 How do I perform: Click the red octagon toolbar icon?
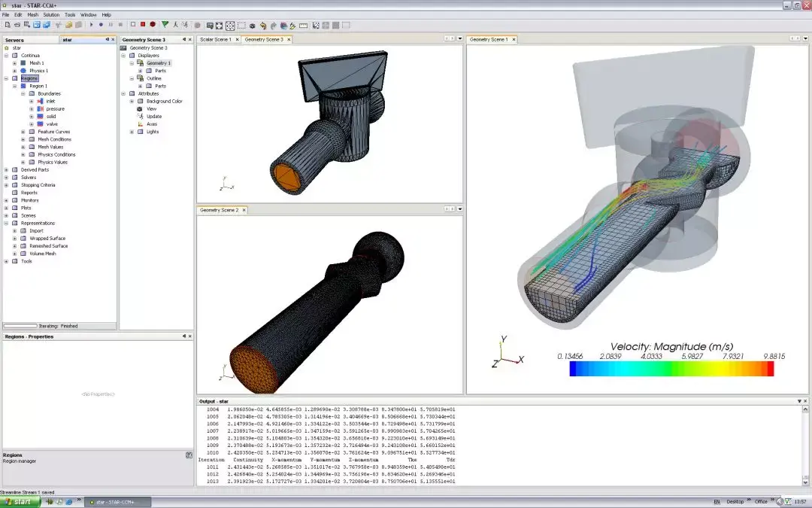[153, 24]
